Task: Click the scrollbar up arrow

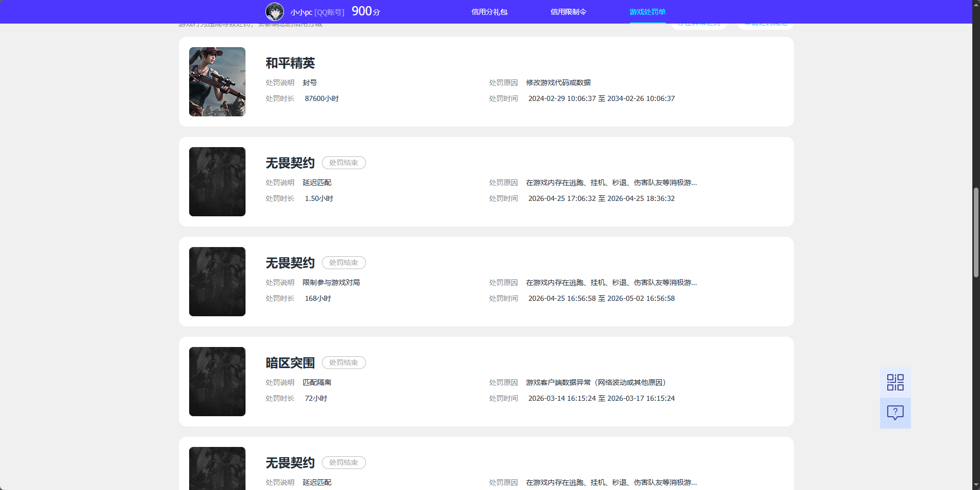Action: [x=976, y=4]
